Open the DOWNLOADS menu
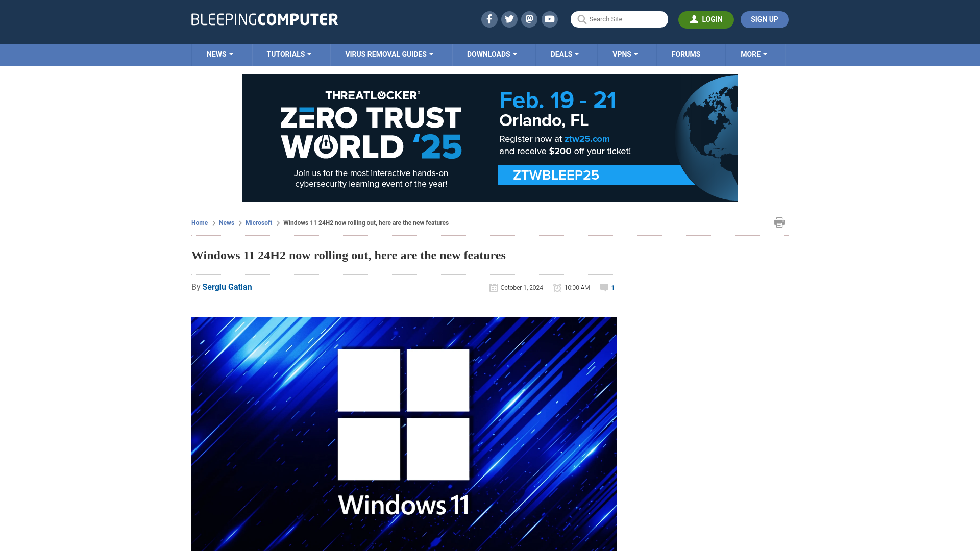Viewport: 980px width, 551px height. [x=492, y=54]
